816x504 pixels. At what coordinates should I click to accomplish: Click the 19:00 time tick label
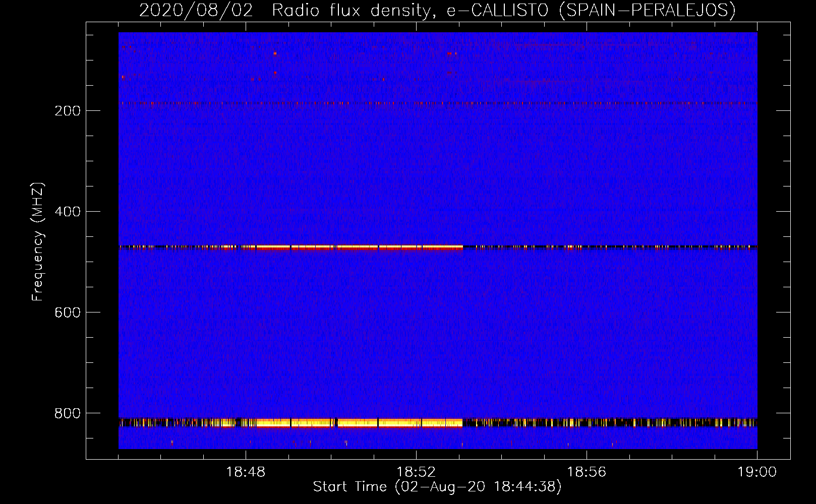(x=757, y=472)
